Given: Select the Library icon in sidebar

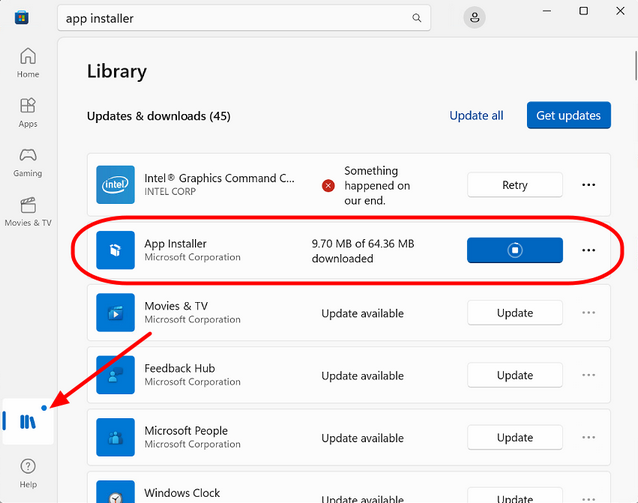Looking at the screenshot, I should coord(28,422).
